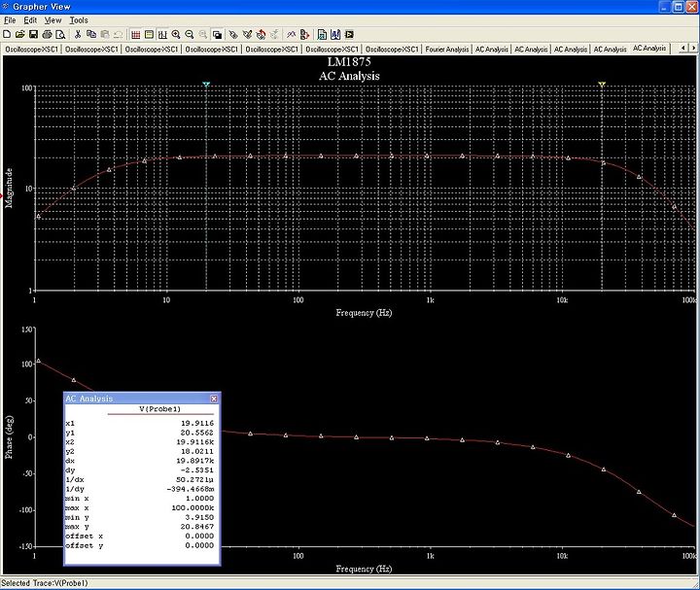Toggle the measurement cursors
Image resolution: width=700 pixels, height=590 pixels.
[162, 34]
